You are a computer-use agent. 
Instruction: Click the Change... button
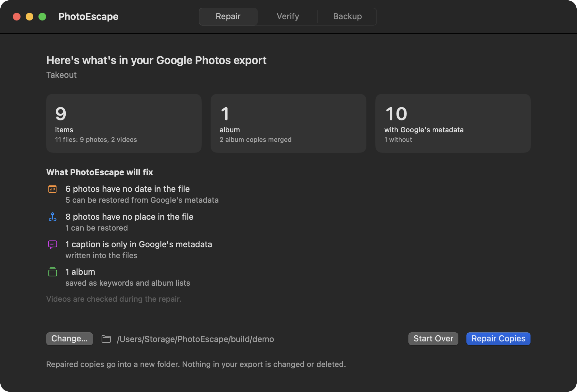click(70, 339)
